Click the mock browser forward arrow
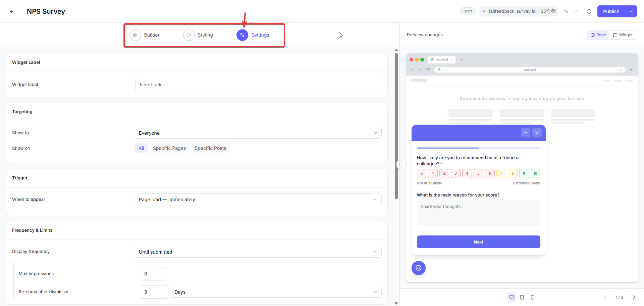Viewport: 644px width, 306px height. click(x=420, y=70)
